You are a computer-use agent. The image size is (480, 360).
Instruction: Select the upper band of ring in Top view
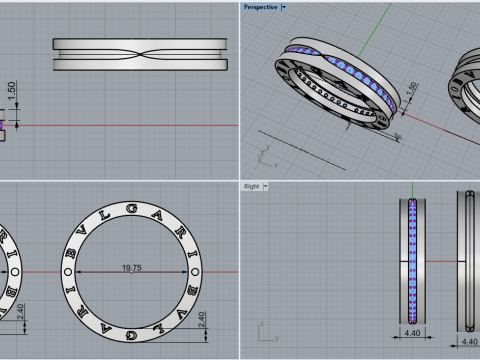click(x=140, y=44)
